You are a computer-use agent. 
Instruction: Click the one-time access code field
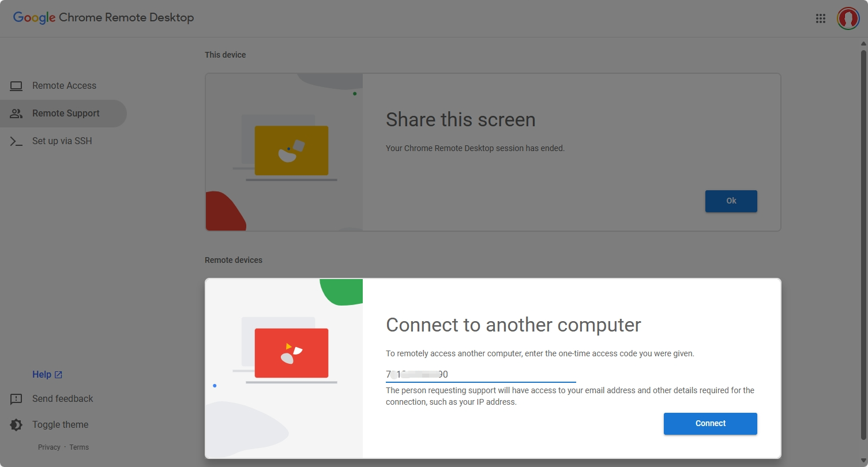(481, 374)
